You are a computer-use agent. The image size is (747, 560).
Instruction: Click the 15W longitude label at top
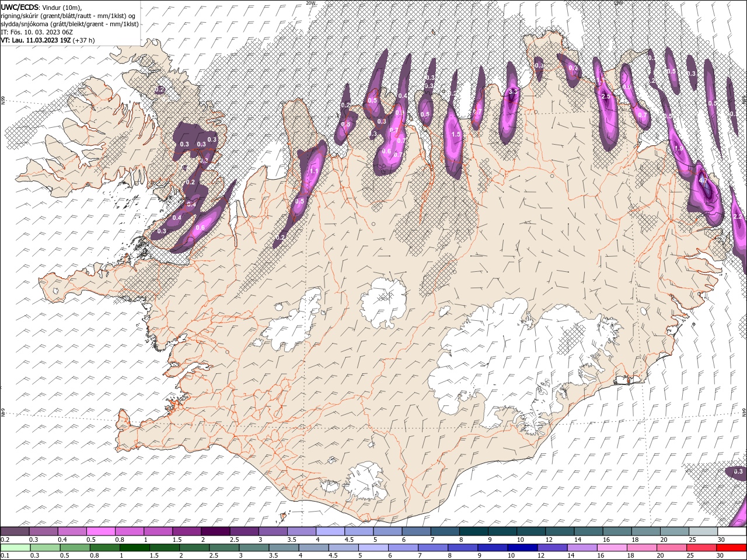coord(618,2)
